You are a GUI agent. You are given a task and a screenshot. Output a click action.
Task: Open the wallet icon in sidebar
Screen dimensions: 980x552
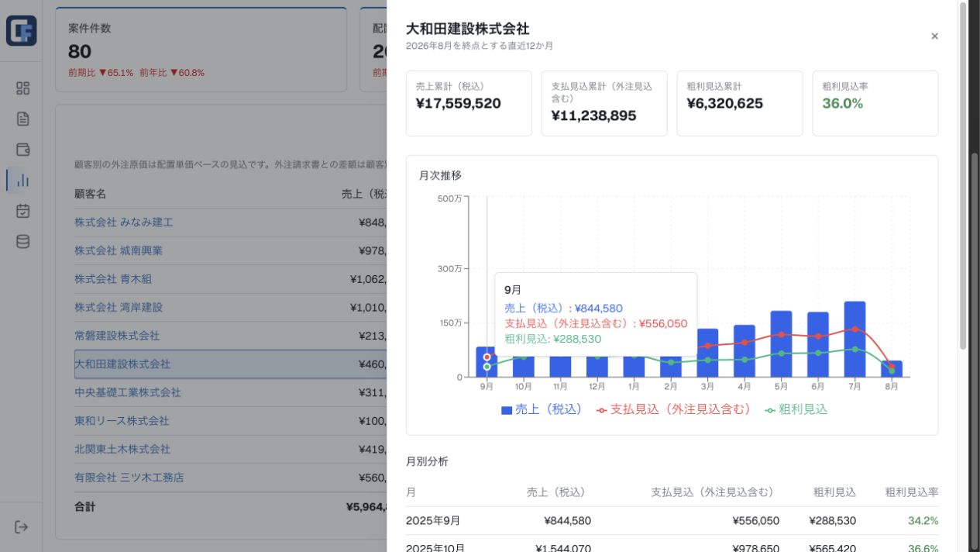(22, 150)
